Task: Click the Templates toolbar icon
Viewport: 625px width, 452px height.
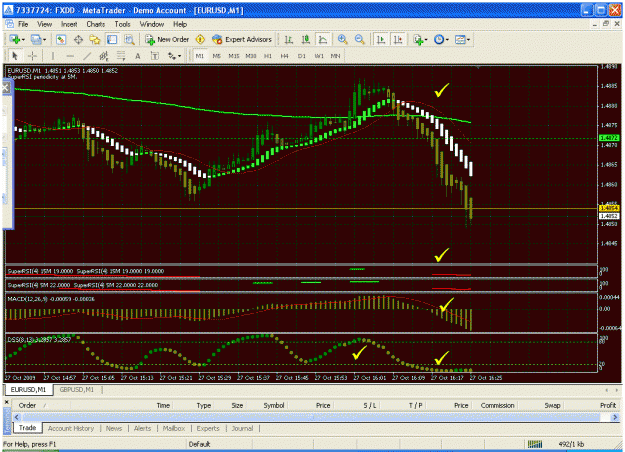Action: coord(460,39)
